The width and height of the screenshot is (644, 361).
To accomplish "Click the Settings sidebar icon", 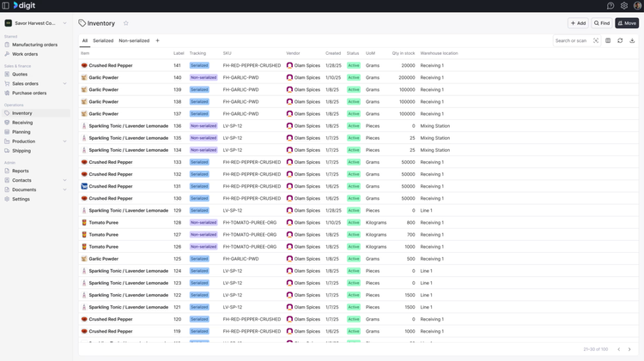I will pyautogui.click(x=7, y=200).
